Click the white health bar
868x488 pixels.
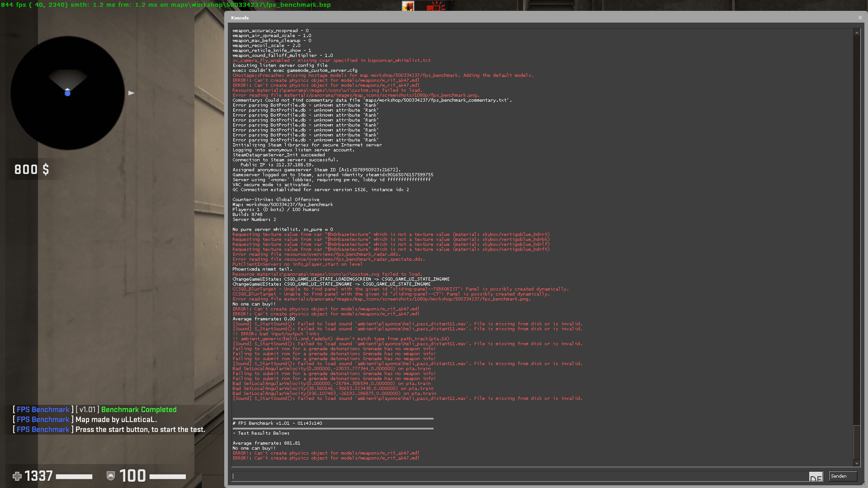click(74, 476)
